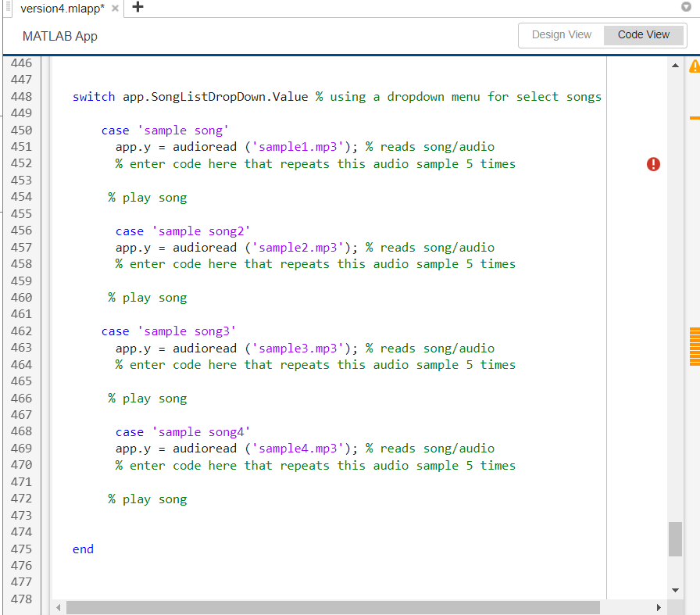Click the audioread call on line 451
This screenshot has height=615, width=700.
point(204,146)
